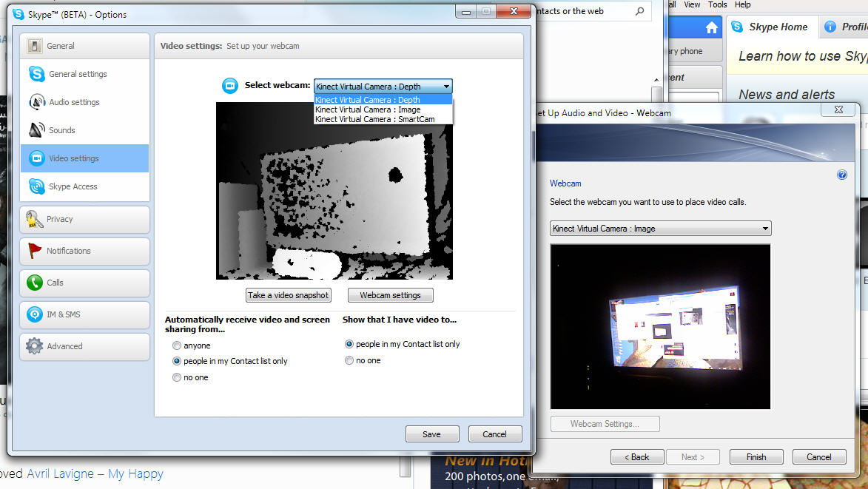Select receive video from Contact list only
This screenshot has width=868, height=489.
click(177, 361)
